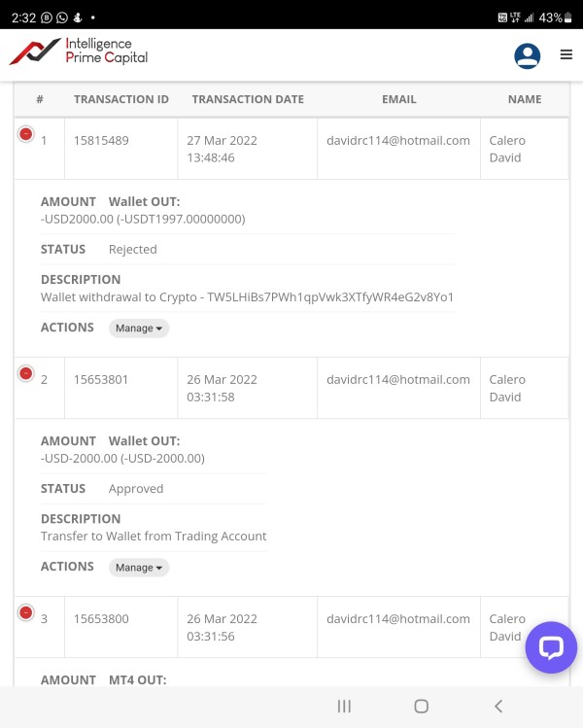
Task: Tap the Android recent apps icon
Action: [344, 707]
